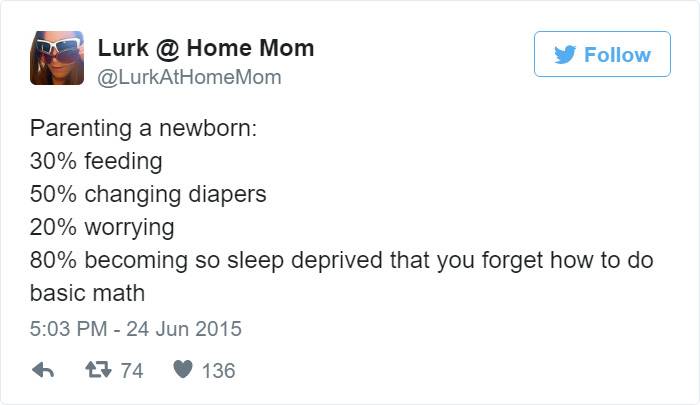Click the '50% changing diapers' line

tap(148, 194)
